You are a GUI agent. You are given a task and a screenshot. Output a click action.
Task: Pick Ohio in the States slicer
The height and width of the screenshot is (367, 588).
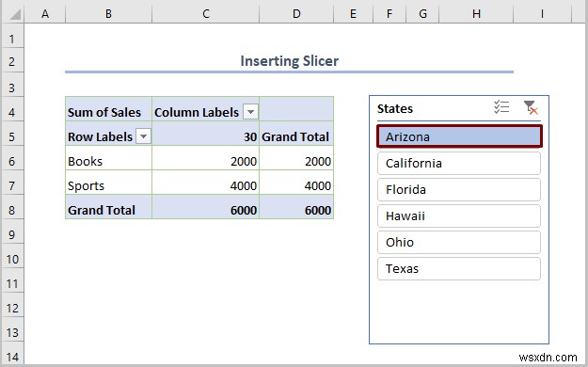459,242
